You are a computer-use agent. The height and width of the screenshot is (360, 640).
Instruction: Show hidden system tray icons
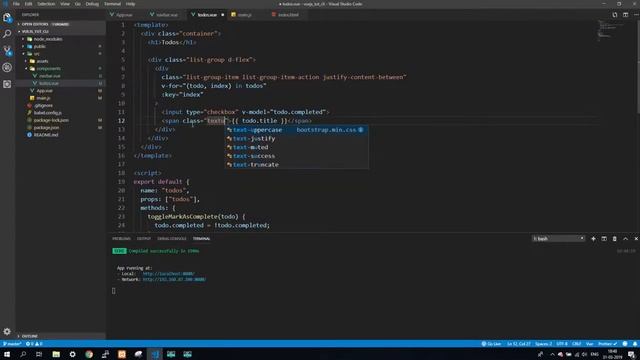point(552,354)
